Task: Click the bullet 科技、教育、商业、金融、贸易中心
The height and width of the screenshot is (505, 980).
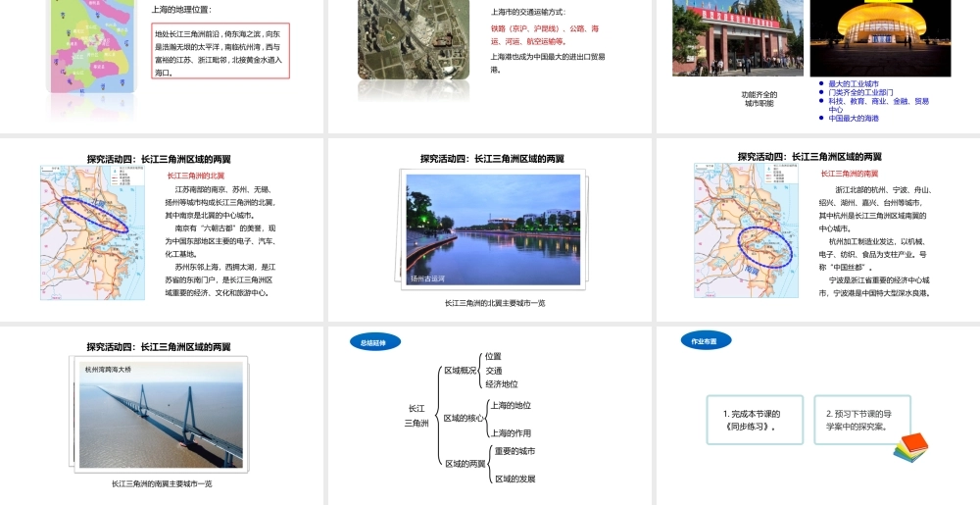Action: 878,105
